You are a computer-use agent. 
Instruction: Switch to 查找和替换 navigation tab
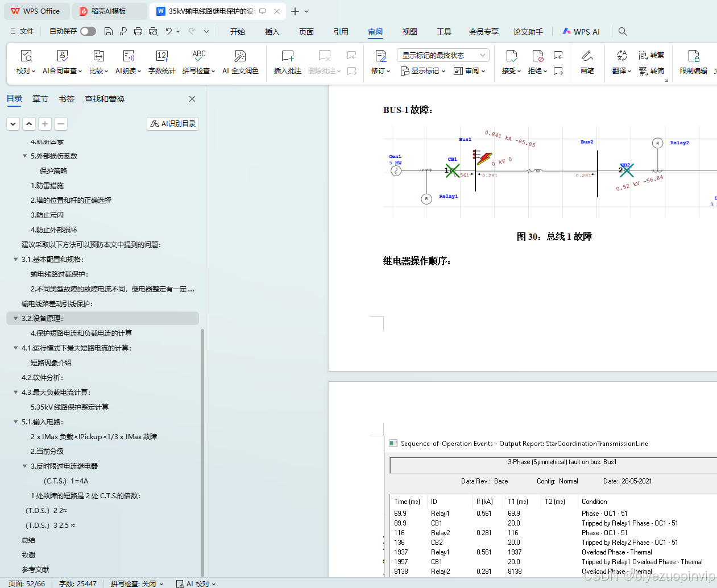click(x=105, y=99)
